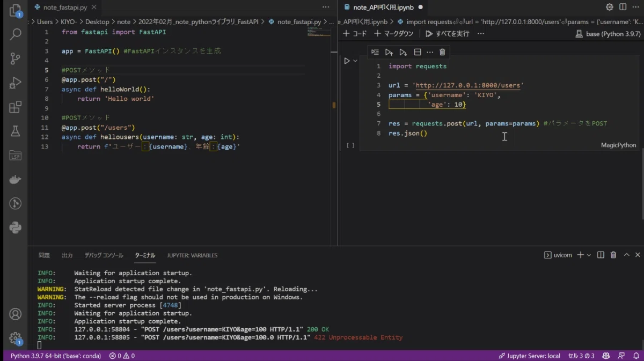644x361 pixels.
Task: Open the Testing flask view
Action: pyautogui.click(x=15, y=131)
